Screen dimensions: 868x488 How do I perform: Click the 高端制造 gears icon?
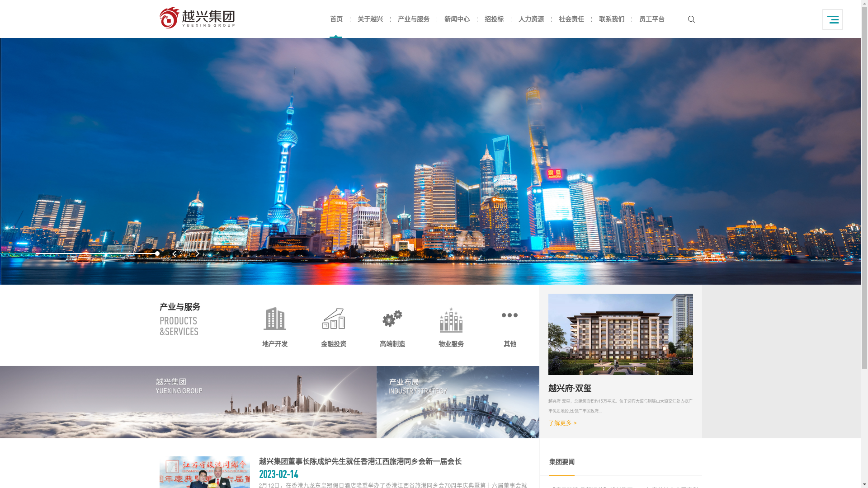pyautogui.click(x=392, y=319)
